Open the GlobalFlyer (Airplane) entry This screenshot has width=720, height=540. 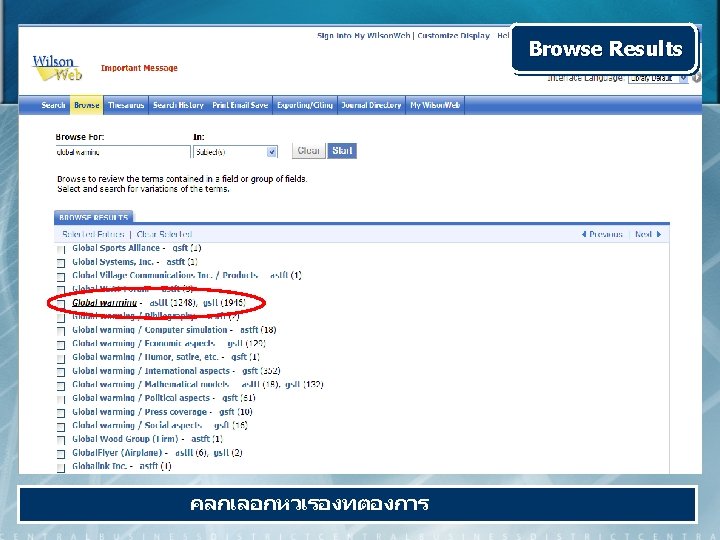[x=117, y=452]
